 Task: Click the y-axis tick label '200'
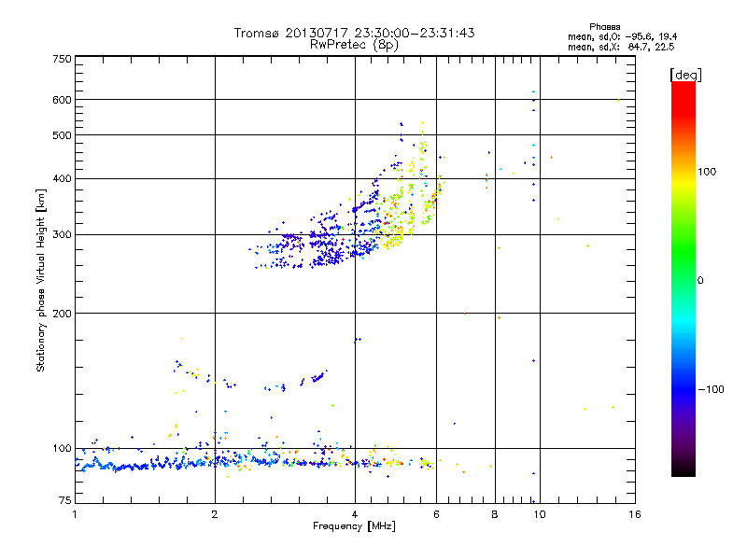[62, 314]
